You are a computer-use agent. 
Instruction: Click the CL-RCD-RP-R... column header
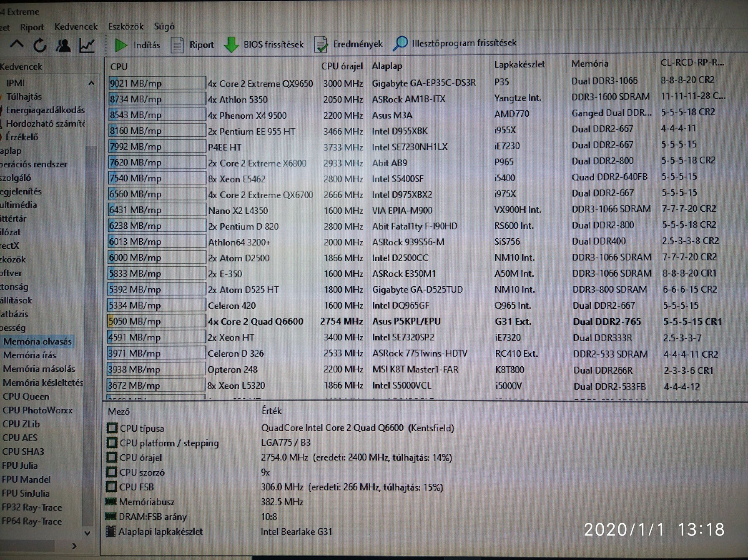pyautogui.click(x=693, y=62)
